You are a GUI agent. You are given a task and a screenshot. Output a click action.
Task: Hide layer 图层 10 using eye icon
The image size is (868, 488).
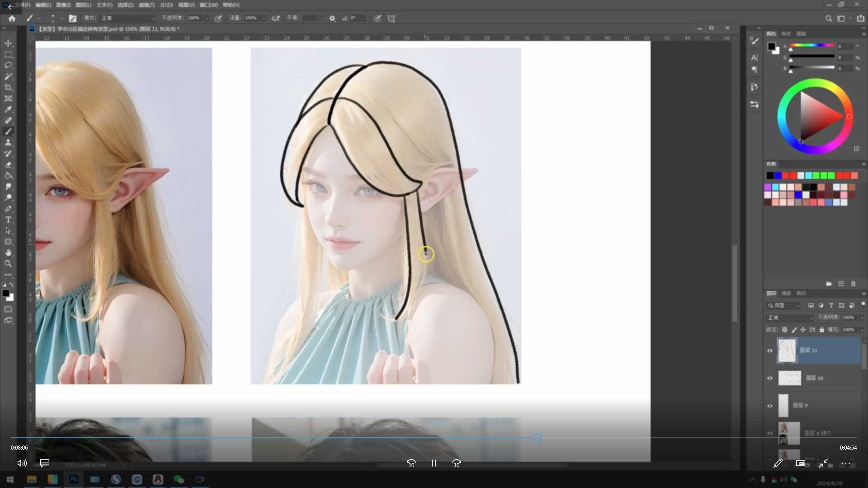(770, 378)
